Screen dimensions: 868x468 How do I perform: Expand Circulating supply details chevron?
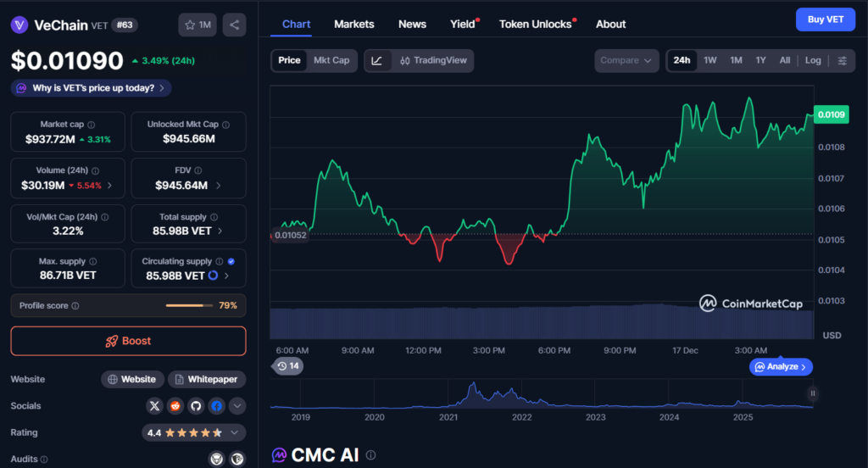pos(226,276)
